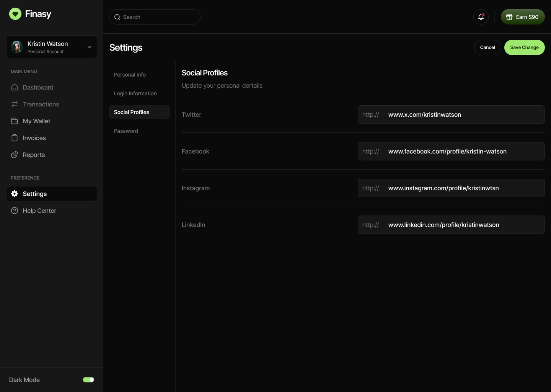Click the LinkedIn field label
The height and width of the screenshot is (392, 551).
tap(193, 225)
